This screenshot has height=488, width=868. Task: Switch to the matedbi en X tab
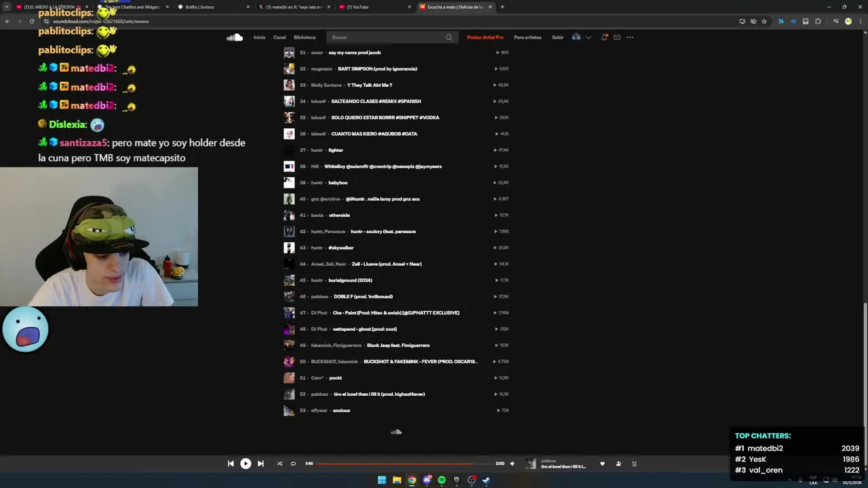(293, 7)
